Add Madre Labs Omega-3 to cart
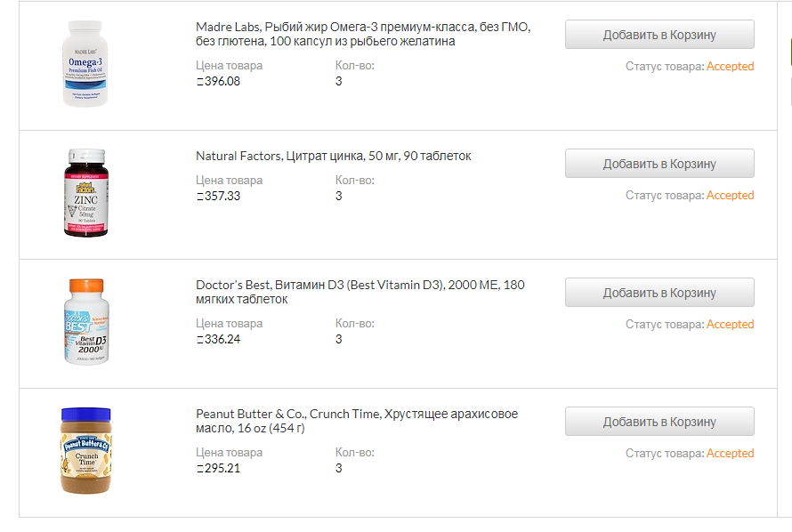The height and width of the screenshot is (532, 792). (659, 35)
